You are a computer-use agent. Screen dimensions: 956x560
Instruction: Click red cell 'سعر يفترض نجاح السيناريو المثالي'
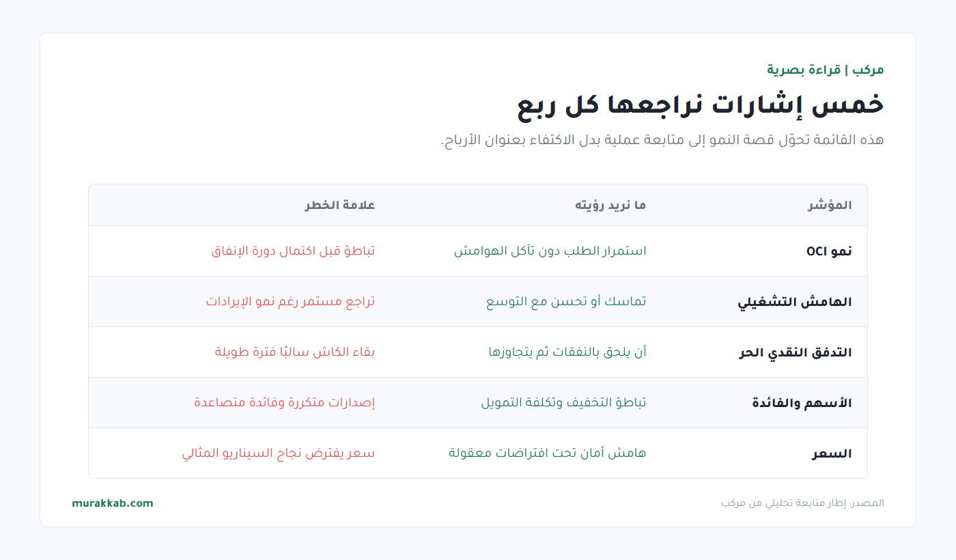279,453
